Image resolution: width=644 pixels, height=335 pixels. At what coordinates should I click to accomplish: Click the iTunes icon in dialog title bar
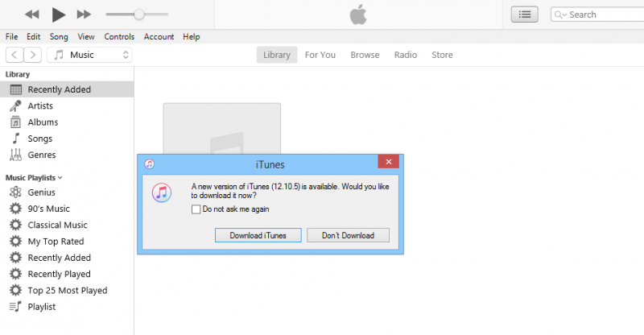150,164
